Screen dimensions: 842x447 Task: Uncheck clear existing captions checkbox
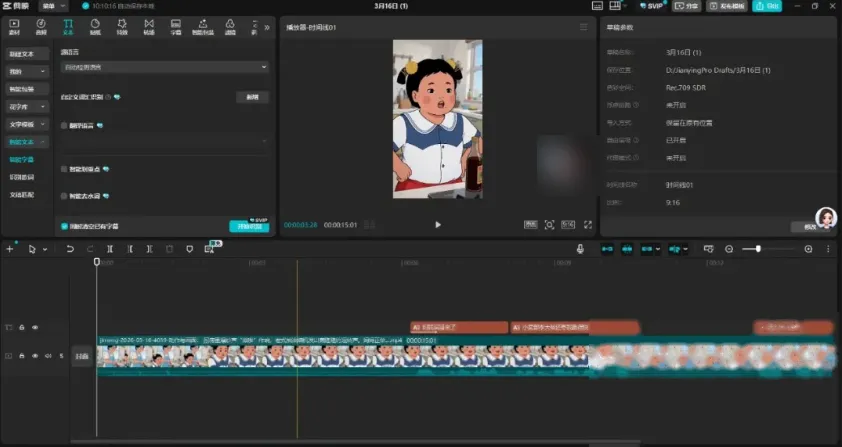[64, 227]
